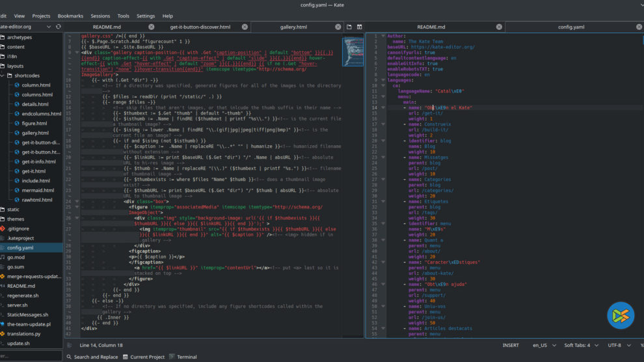644x362 pixels.
Task: Click the document minimap preview
Action: coord(353,51)
